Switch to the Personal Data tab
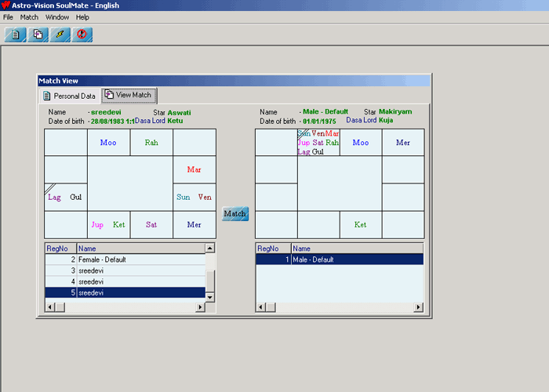This screenshot has width=549, height=392. 70,96
